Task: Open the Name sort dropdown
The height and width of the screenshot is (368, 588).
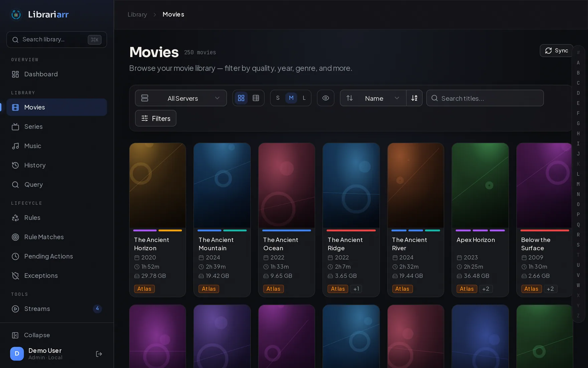Action: (373, 98)
